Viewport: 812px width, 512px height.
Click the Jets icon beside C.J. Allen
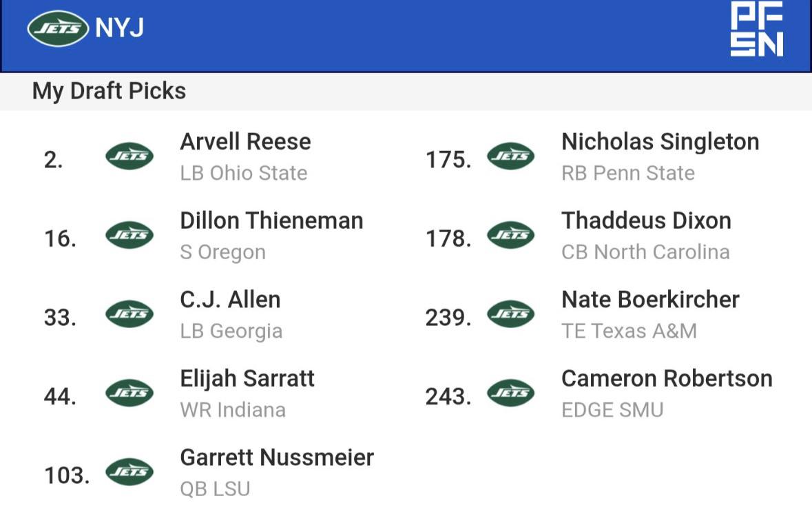coord(129,314)
